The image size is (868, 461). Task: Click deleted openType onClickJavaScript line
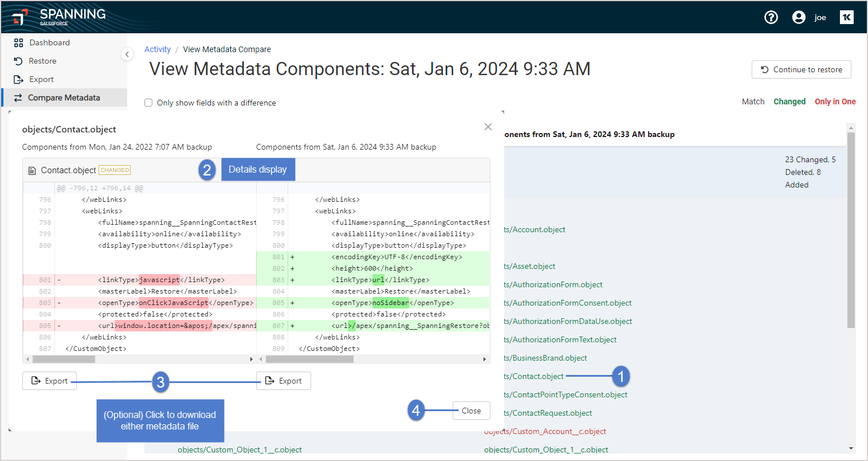(x=139, y=303)
